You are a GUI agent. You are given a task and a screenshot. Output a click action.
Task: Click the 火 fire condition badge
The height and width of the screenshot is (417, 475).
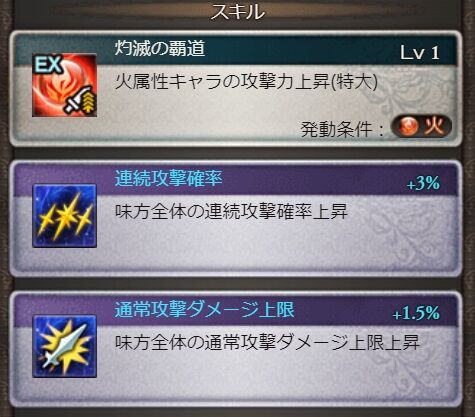coord(421,126)
